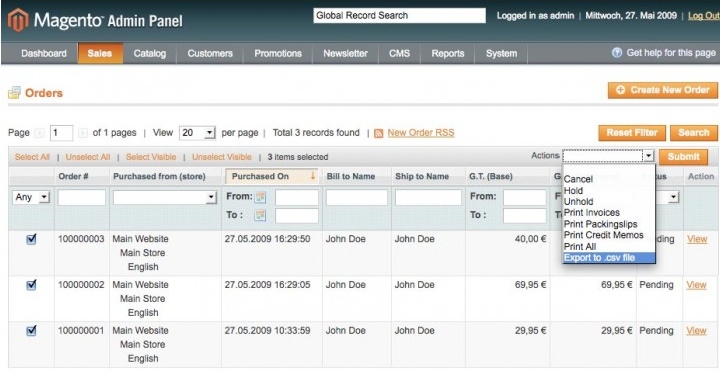The image size is (720, 371).
Task: Click Unselect All link
Action: click(x=88, y=157)
